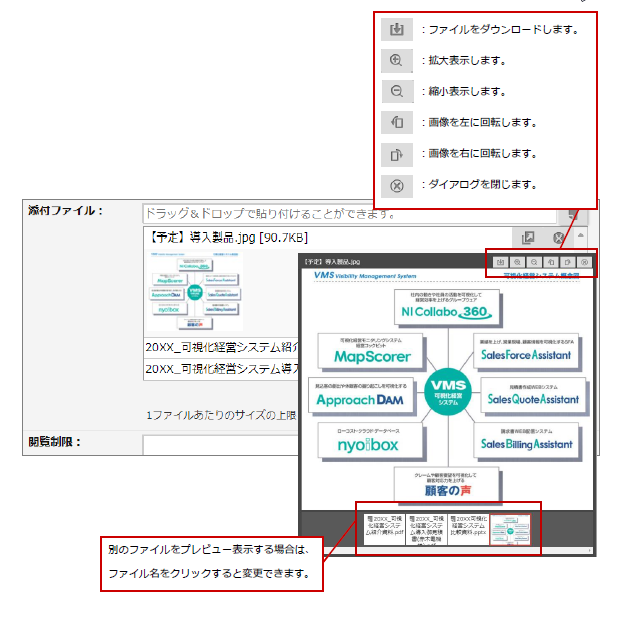The image size is (640, 617).
Task: Open the preview icon on the 【予定】導入製品.jpg row
Action: 528,237
